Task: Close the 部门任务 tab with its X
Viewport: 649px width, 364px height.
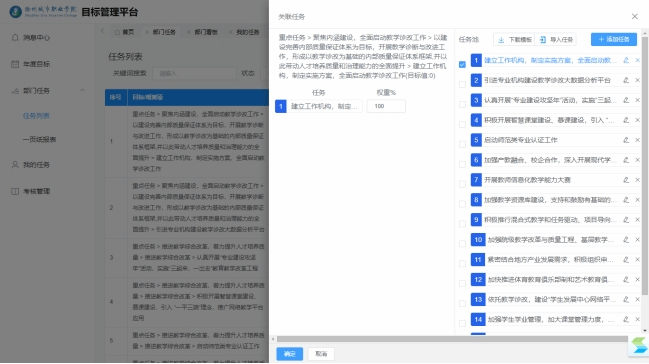Action: click(x=147, y=32)
